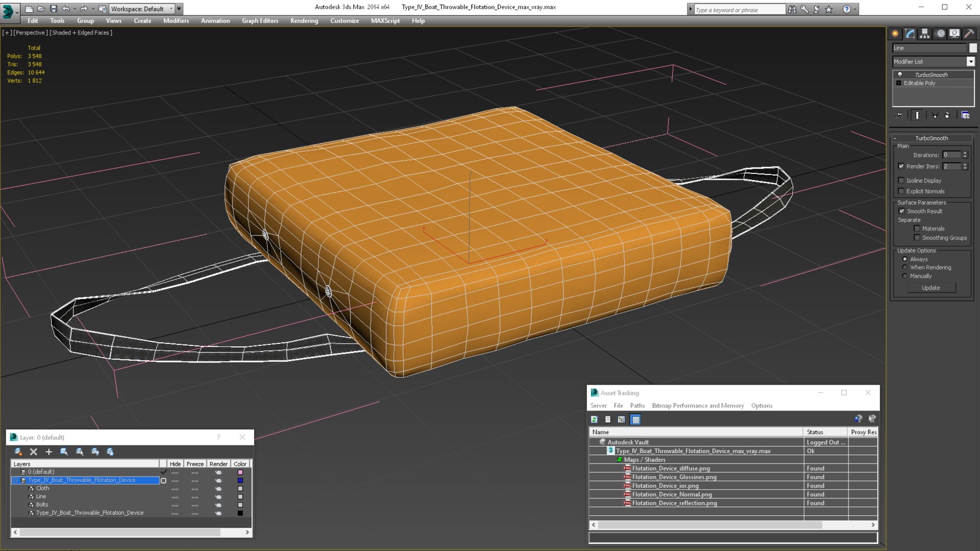The image size is (980, 551).
Task: Open the Hierarchy command panel tab
Action: click(925, 34)
